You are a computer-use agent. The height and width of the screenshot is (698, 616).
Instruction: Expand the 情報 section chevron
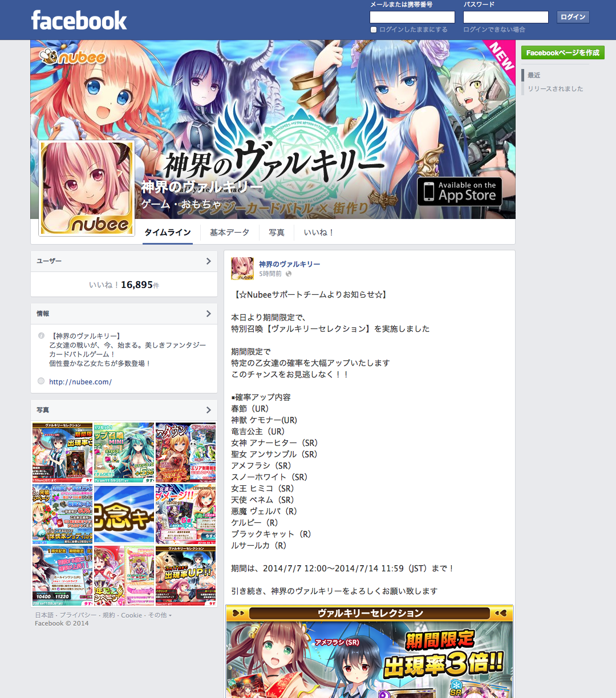208,314
